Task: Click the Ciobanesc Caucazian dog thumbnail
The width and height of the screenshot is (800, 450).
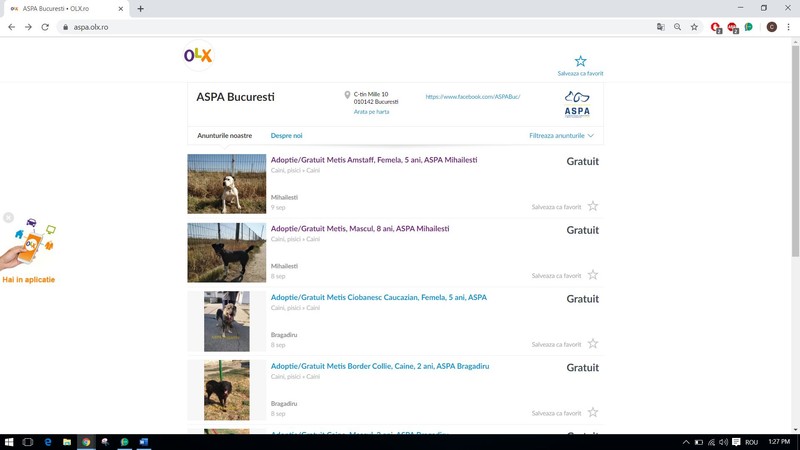Action: (227, 321)
